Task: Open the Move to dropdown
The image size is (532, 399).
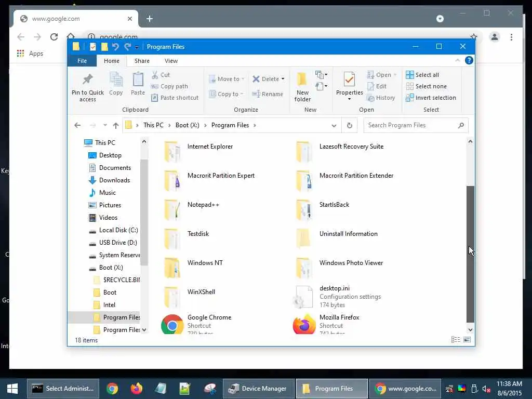Action: coord(227,79)
